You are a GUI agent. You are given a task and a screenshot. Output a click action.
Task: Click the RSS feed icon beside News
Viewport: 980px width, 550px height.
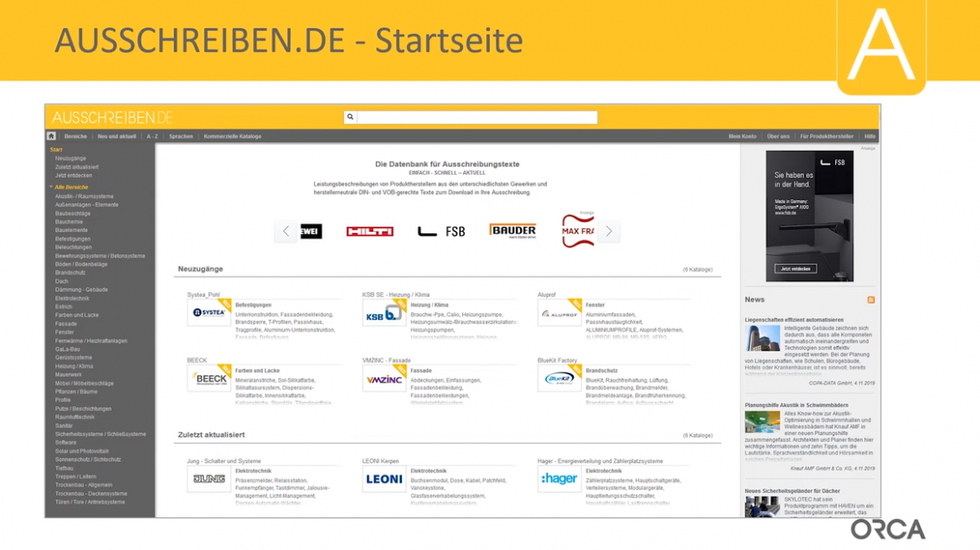pyautogui.click(x=870, y=300)
